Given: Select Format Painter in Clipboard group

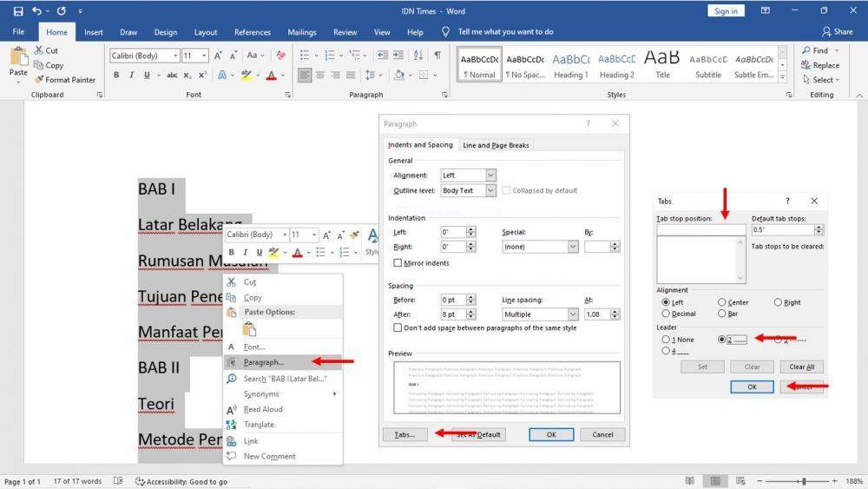Looking at the screenshot, I should point(64,80).
